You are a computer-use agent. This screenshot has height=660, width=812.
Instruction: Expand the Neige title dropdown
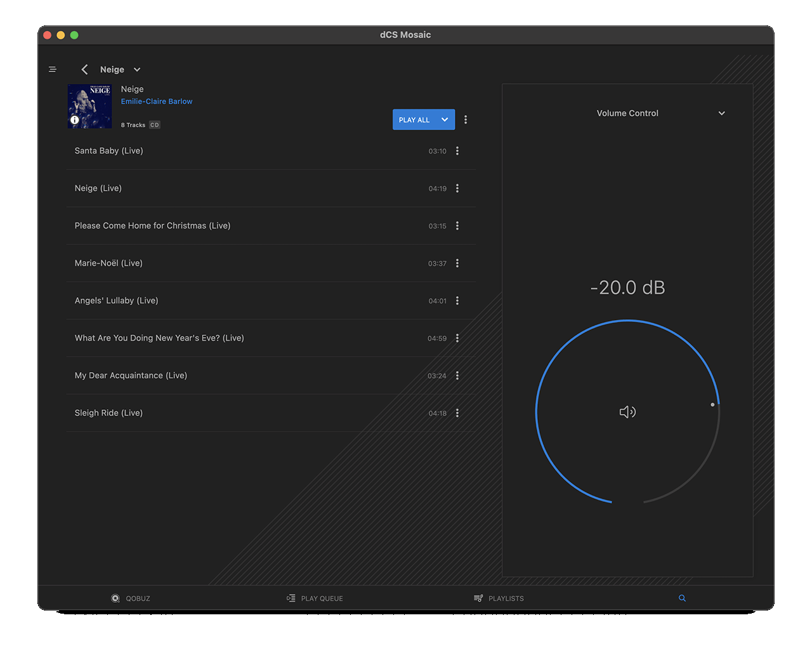137,70
